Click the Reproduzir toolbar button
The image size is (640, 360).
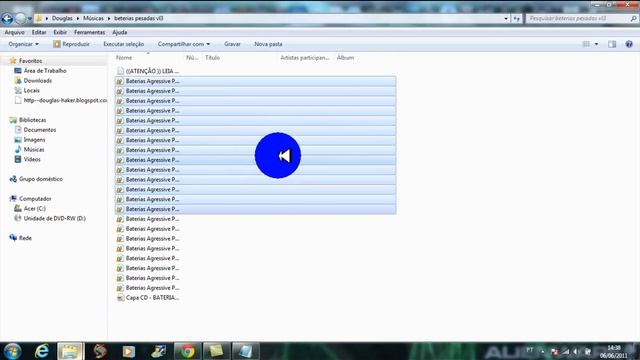(71, 44)
